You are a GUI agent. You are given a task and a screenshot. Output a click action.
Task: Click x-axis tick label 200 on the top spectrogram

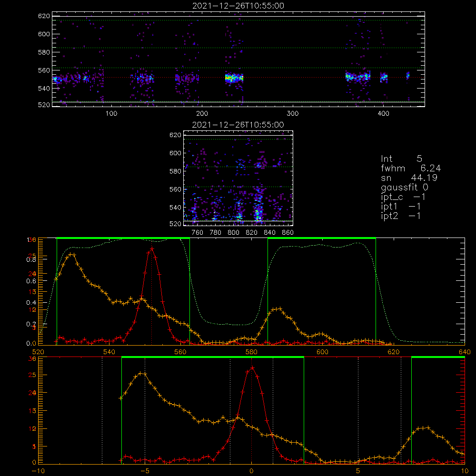(x=202, y=114)
